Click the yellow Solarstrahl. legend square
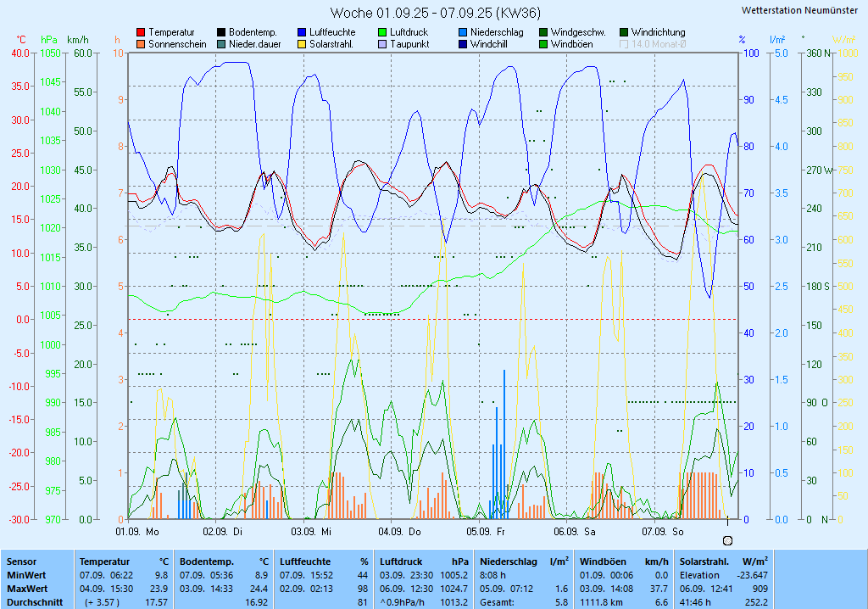The image size is (868, 609). tap(302, 44)
